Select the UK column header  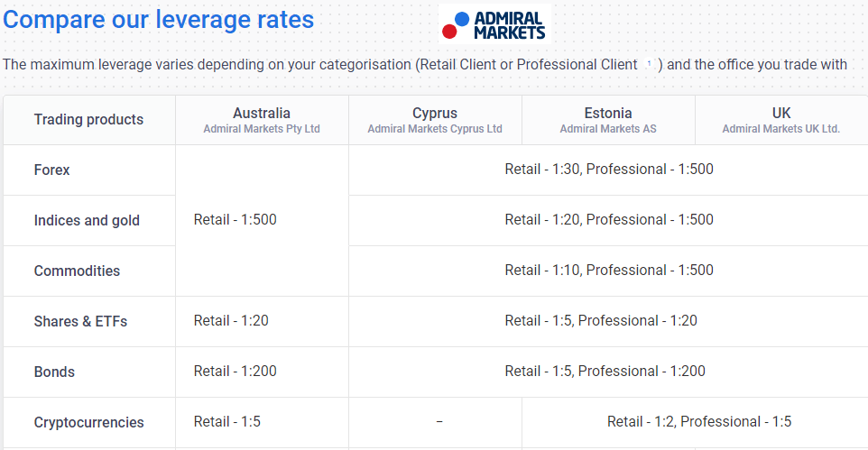pyautogui.click(x=781, y=120)
